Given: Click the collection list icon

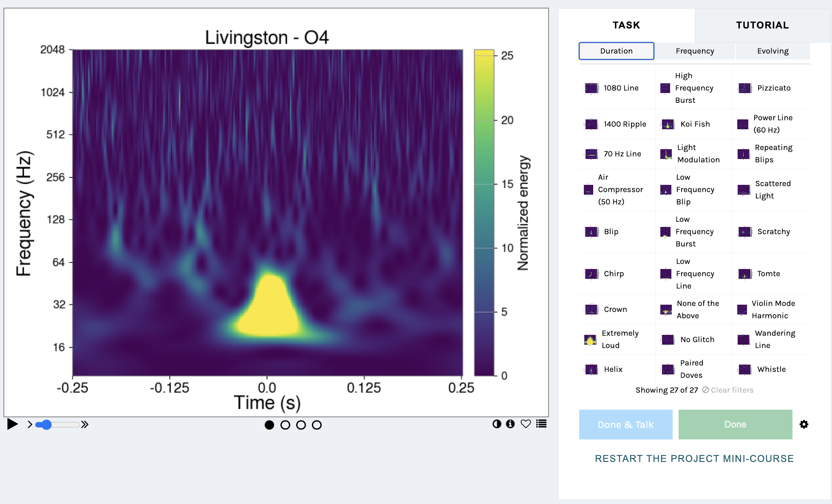Looking at the screenshot, I should pyautogui.click(x=541, y=424).
